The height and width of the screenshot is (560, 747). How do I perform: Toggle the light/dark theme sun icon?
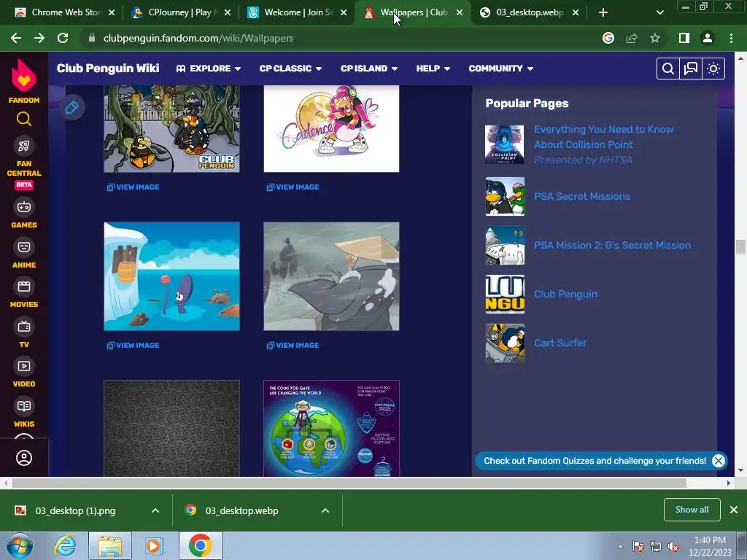pos(713,69)
